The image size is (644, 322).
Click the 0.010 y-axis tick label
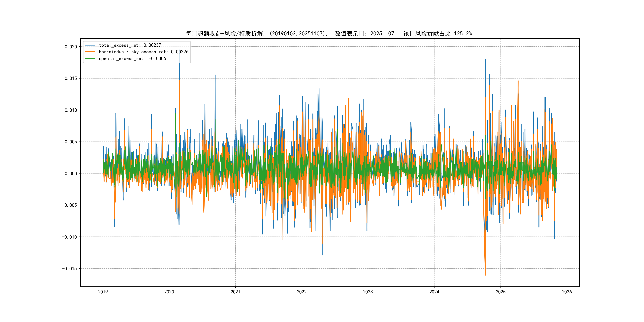click(71, 110)
